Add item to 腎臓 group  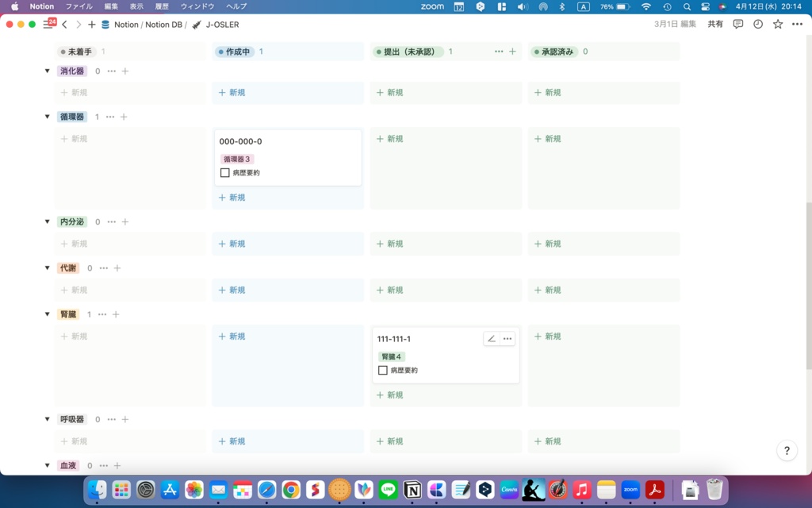pyautogui.click(x=116, y=314)
